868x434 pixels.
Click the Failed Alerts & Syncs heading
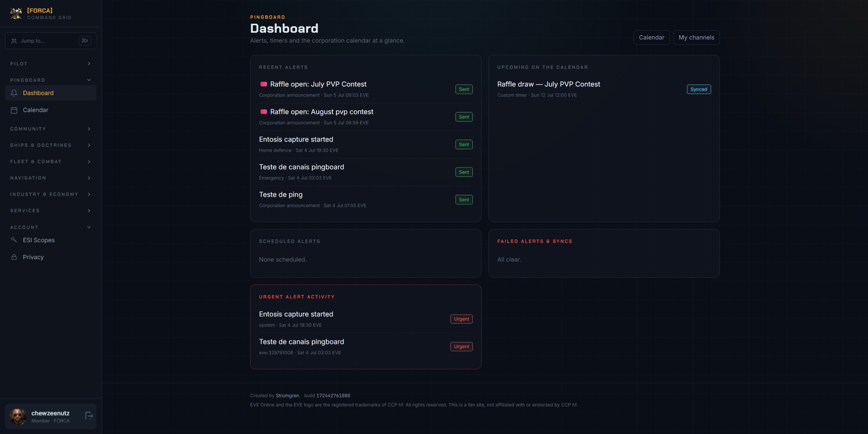[535, 241]
